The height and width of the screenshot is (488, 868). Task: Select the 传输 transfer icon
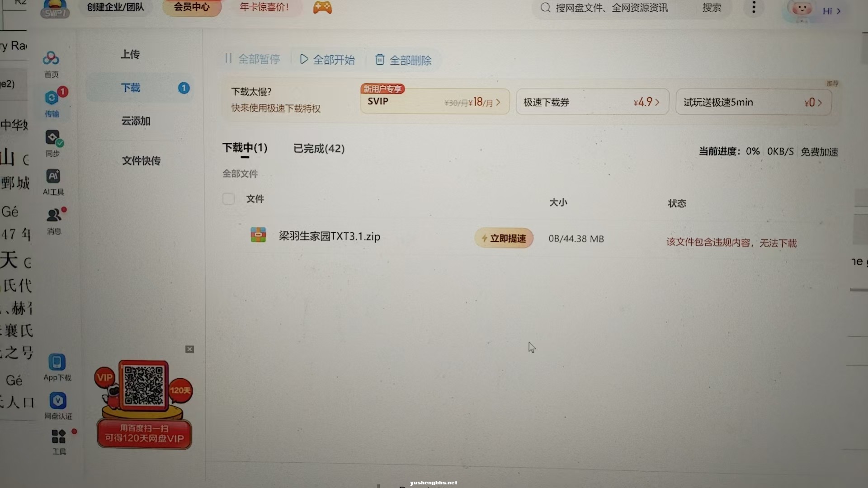(x=52, y=98)
